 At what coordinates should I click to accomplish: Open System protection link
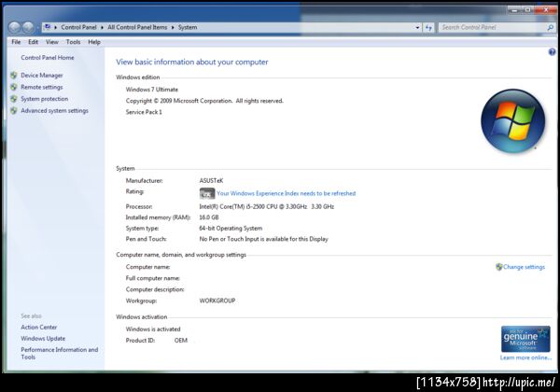tap(44, 99)
